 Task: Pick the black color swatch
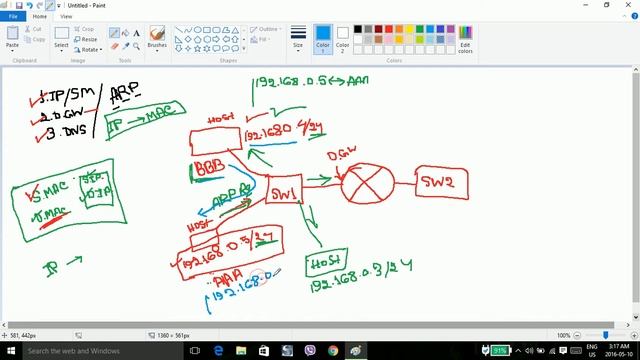[358, 29]
